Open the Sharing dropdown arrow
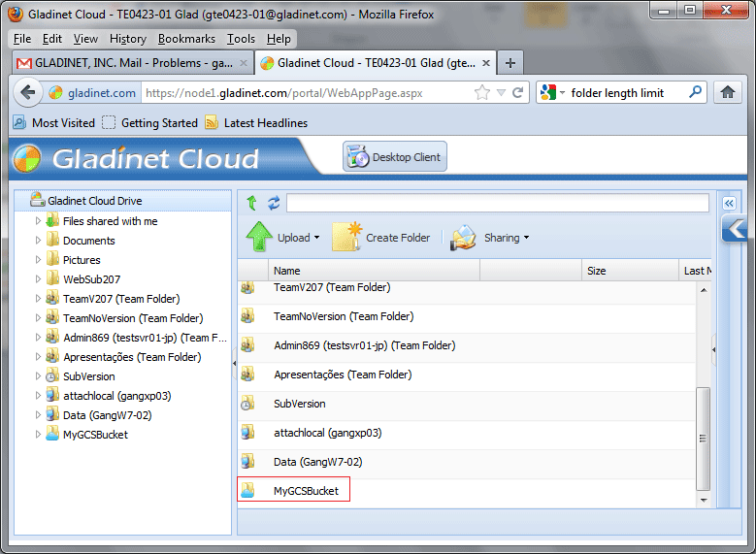Screen dimensions: 756x554 [x=527, y=238]
